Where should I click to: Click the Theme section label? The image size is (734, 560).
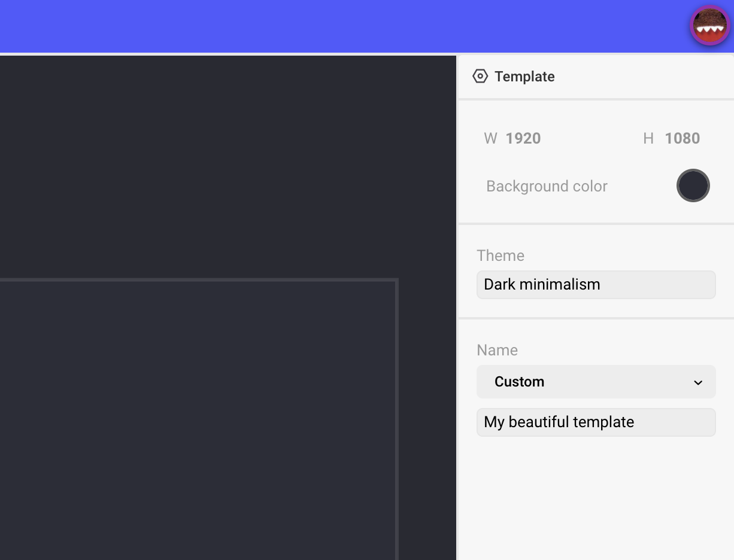tap(501, 255)
